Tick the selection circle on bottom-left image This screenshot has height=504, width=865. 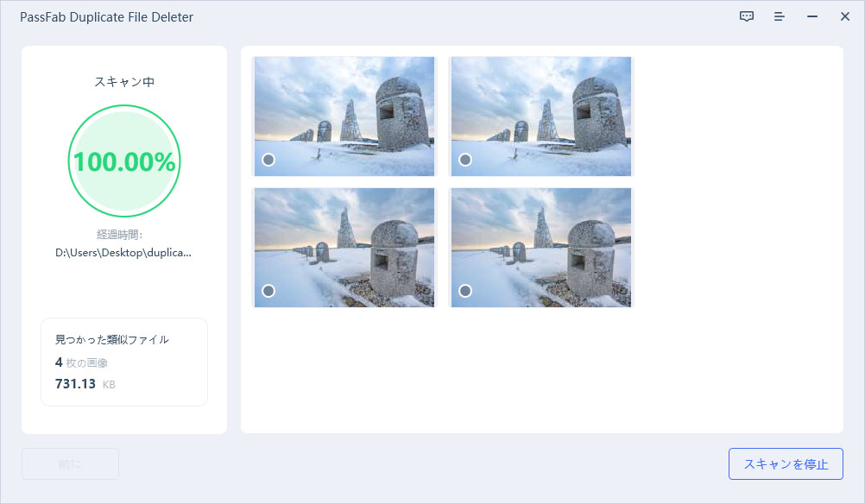pos(268,291)
